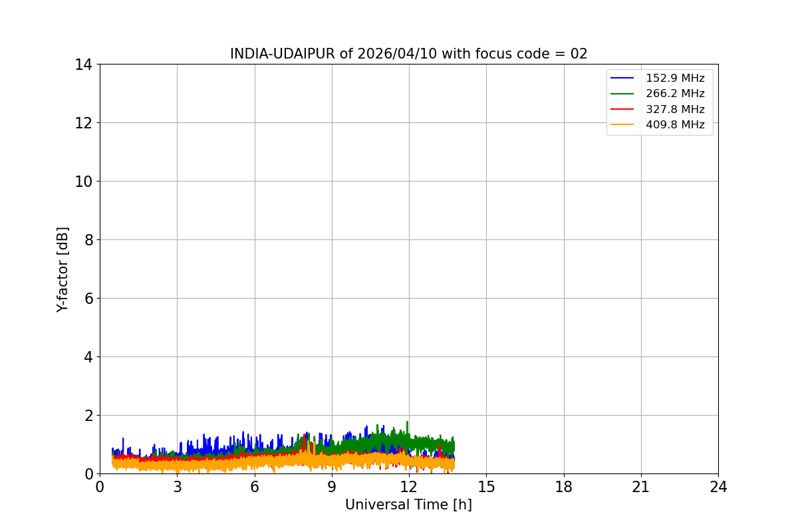Select the 152.9 MHz legend label
The image size is (798, 532).
coord(675,78)
